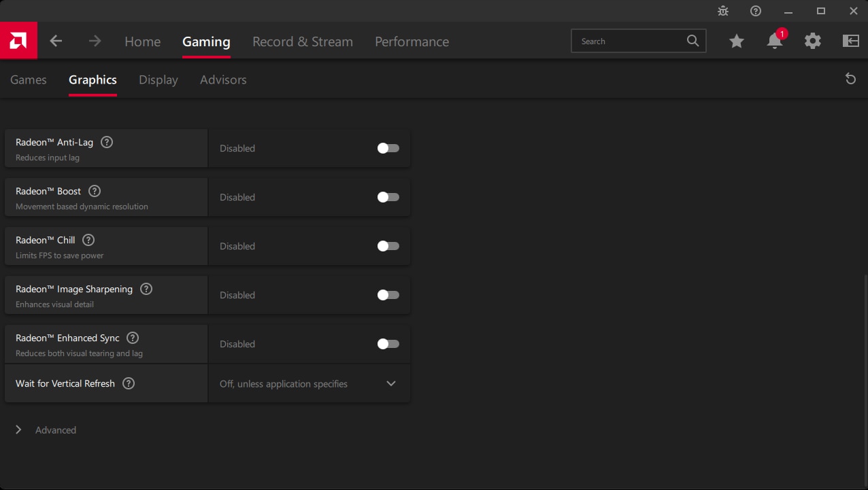Click the Radeon Enhanced Sync label
This screenshot has height=490, width=868.
pos(67,338)
